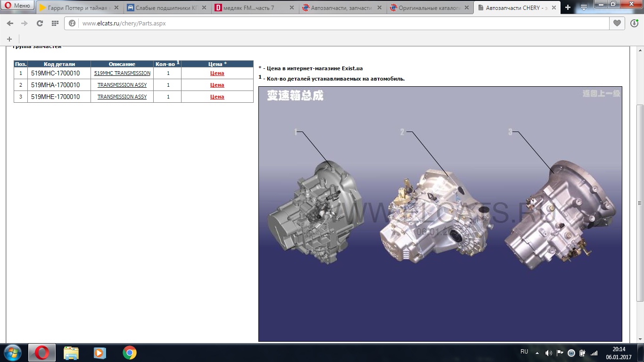Viewport: 644px width, 362px height.
Task: Switch to the Гарри Поттер и тайная tab
Action: [x=79, y=8]
